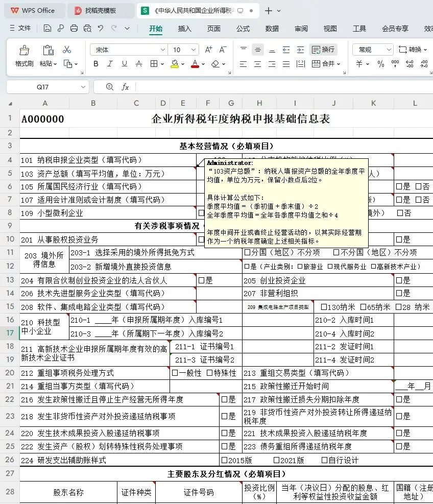Click the fx Insert Function icon

[x=125, y=87]
